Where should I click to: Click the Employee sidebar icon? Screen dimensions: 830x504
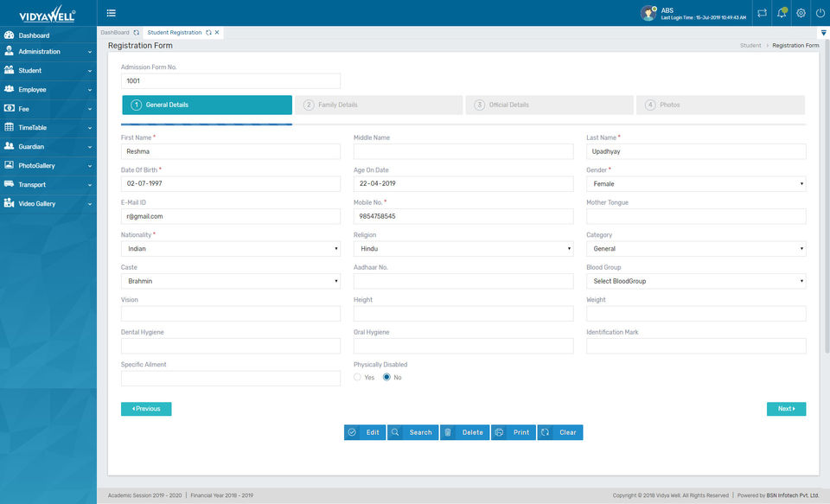(x=9, y=89)
